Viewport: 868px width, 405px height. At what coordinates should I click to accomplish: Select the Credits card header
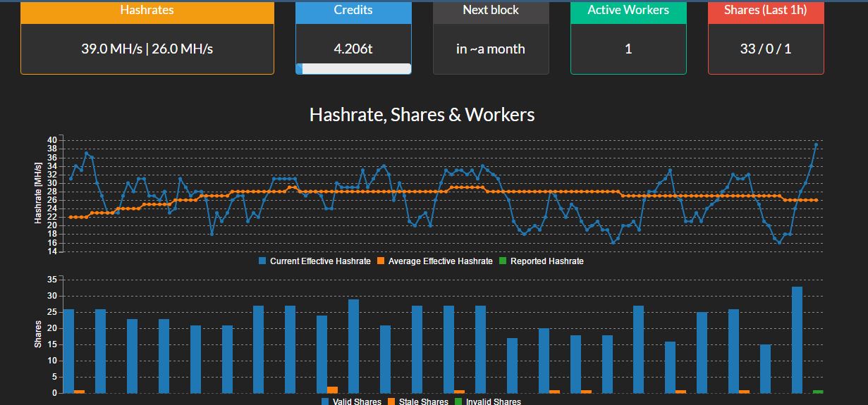pyautogui.click(x=353, y=11)
